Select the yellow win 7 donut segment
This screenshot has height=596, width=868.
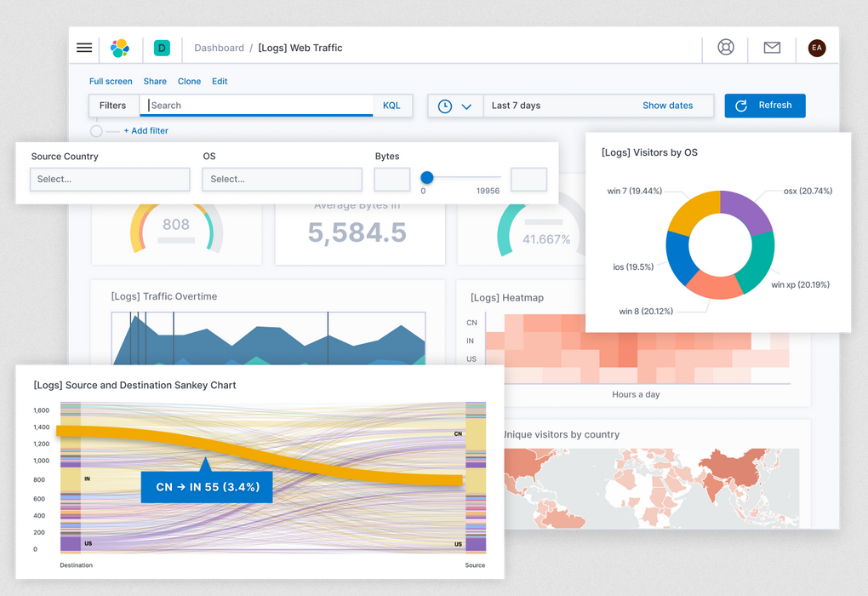(x=693, y=210)
